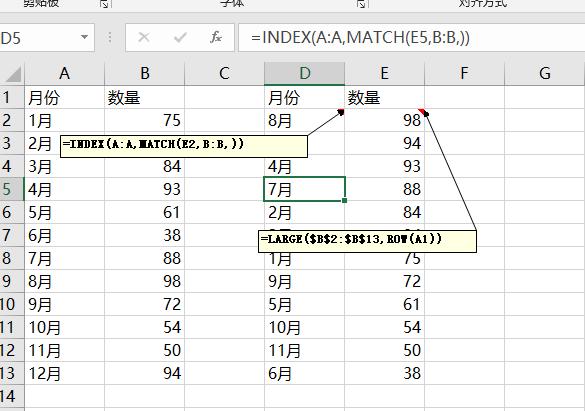Cancel the formula entry with X icon

[x=144, y=37]
